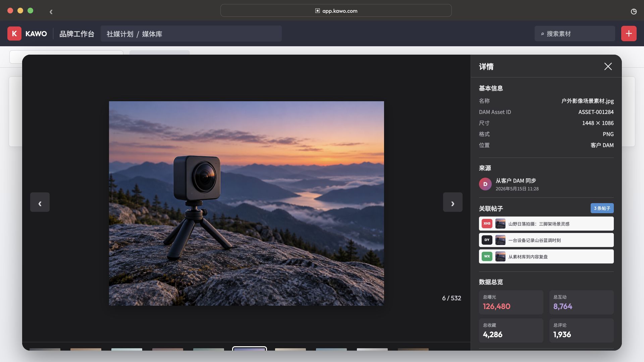Click the 总评论 1,936 card
644x362 pixels.
coord(581,330)
